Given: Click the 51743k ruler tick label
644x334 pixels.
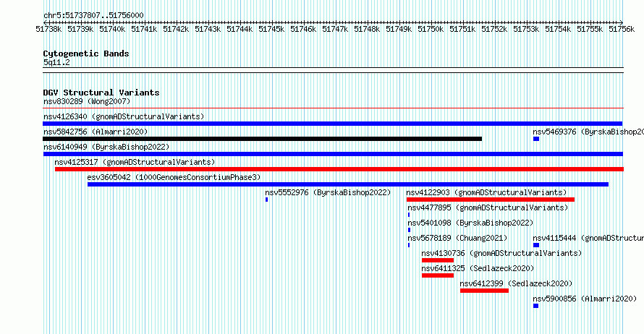Looking at the screenshot, I should (208, 29).
